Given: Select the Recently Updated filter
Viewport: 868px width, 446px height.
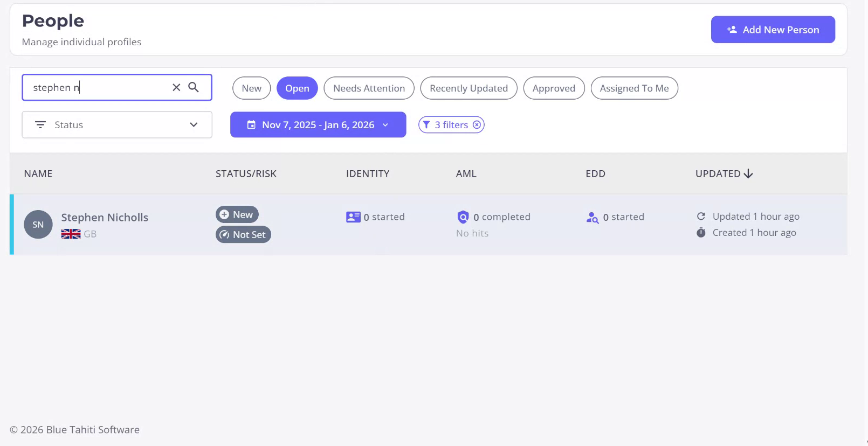Looking at the screenshot, I should [x=469, y=88].
